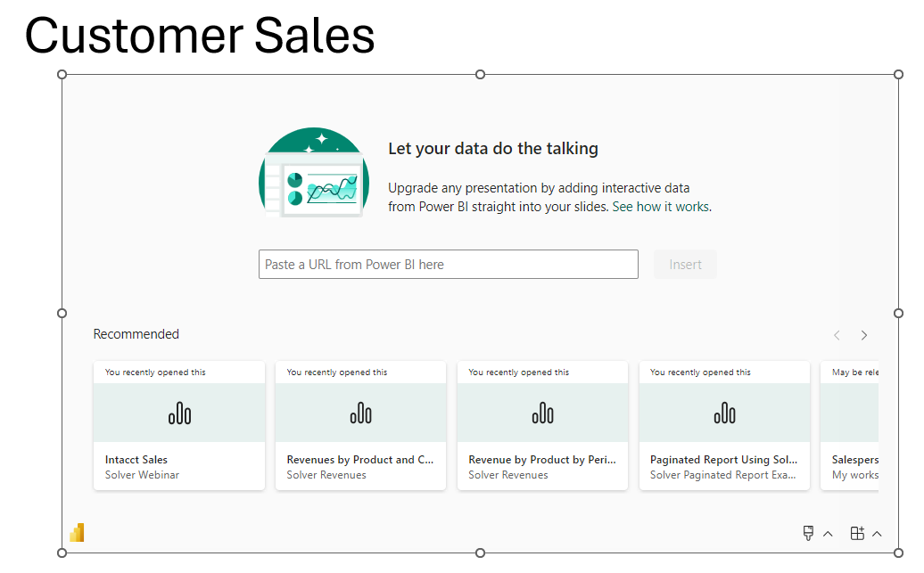Click the bottom-right corner resize handle

pos(898,553)
